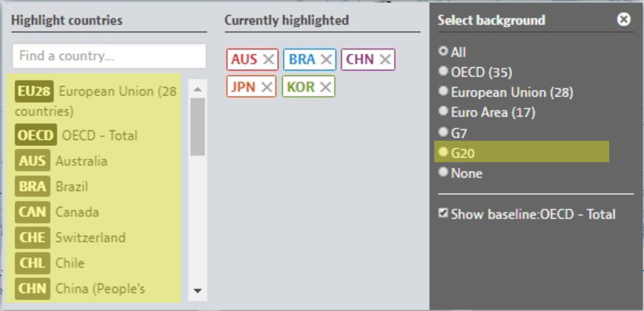Pick the G7 background option
This screenshot has width=644, height=311.
444,133
